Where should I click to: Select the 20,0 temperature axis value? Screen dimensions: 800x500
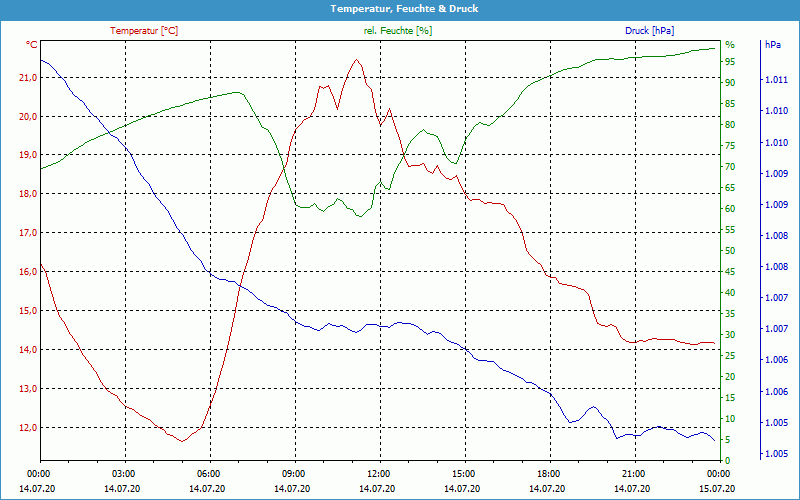pos(29,116)
